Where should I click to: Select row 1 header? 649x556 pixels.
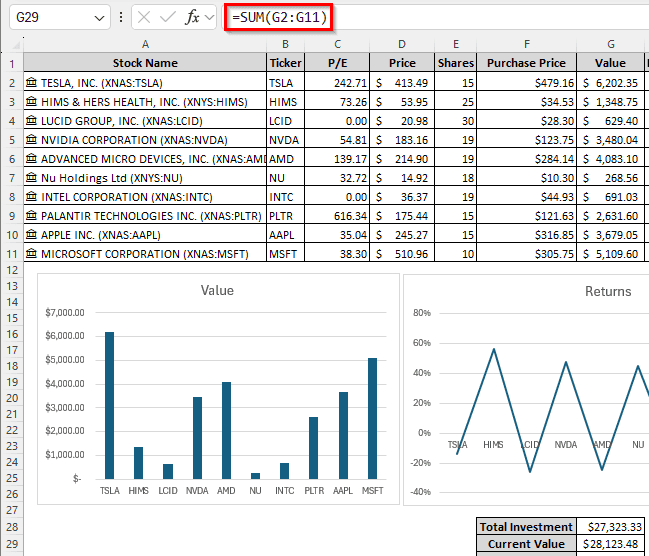[x=12, y=63]
